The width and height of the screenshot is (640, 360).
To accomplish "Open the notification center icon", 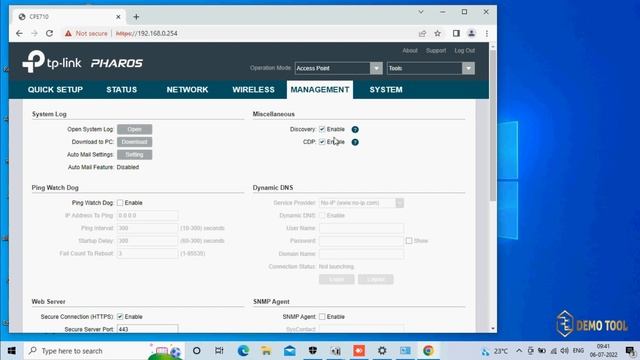I will pyautogui.click(x=630, y=351).
